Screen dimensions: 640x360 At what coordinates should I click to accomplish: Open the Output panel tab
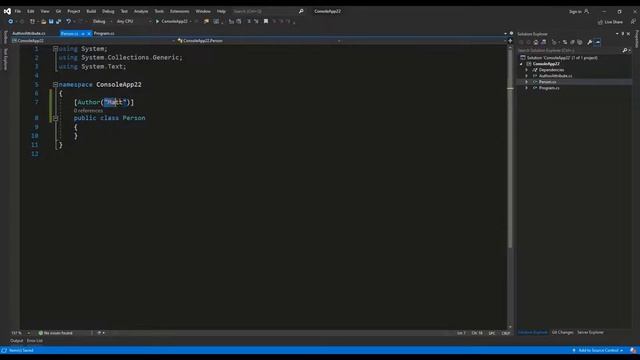16,341
